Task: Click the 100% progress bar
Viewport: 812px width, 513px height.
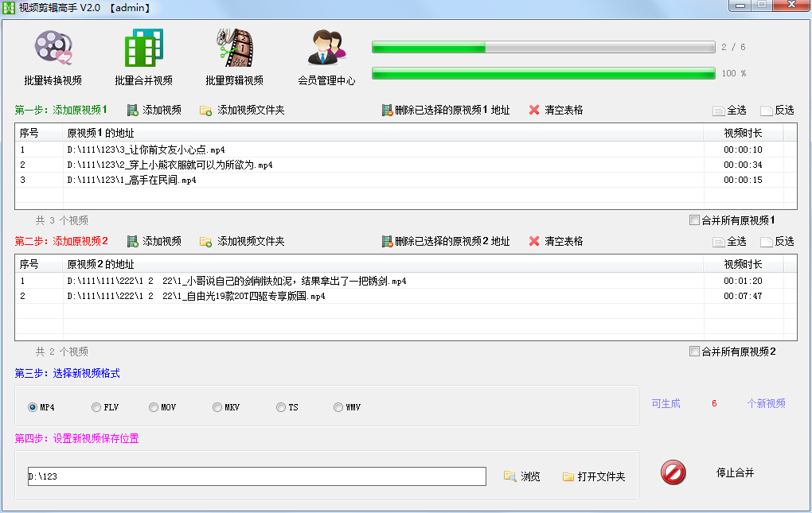Action: pyautogui.click(x=541, y=72)
